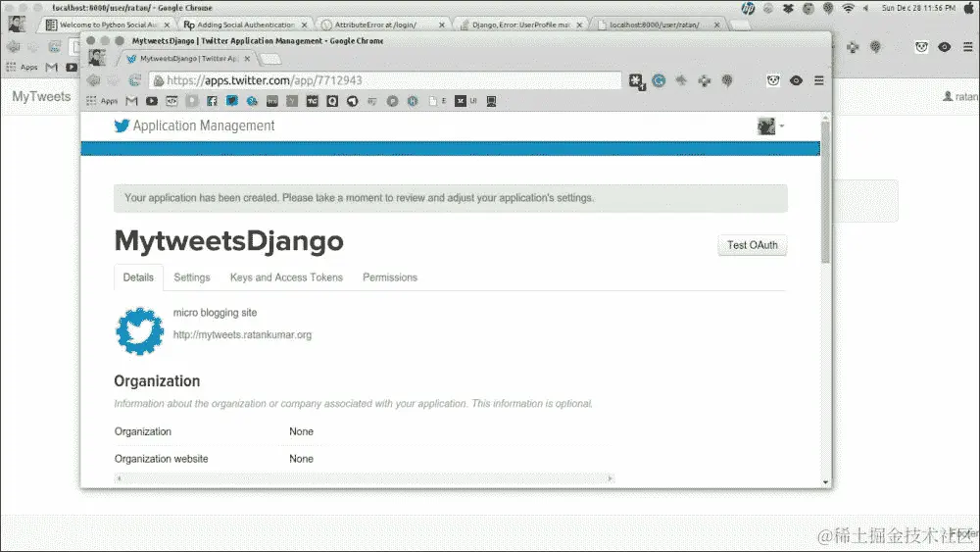980x552 pixels.
Task: Click the "Organization website" row label
Action: pyautogui.click(x=162, y=459)
